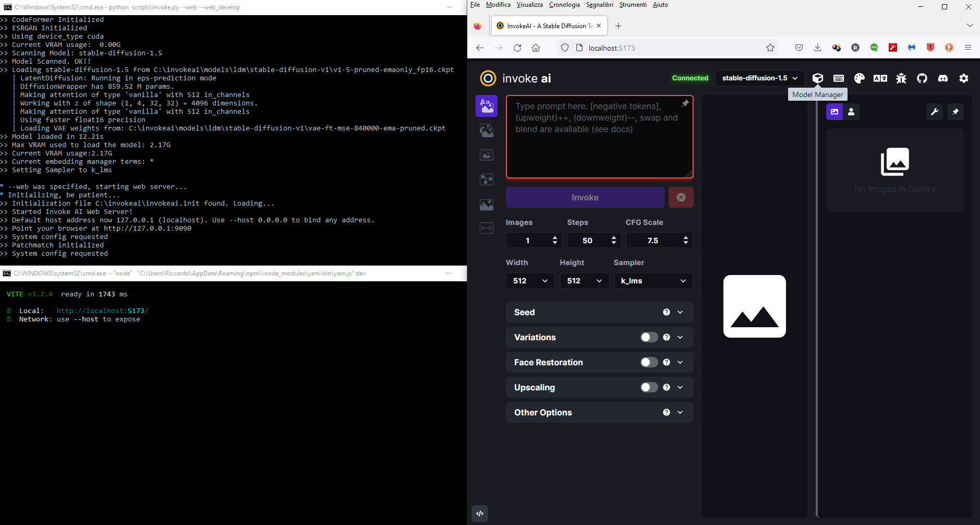
Task: Enable the Upscaling switch
Action: coord(649,387)
